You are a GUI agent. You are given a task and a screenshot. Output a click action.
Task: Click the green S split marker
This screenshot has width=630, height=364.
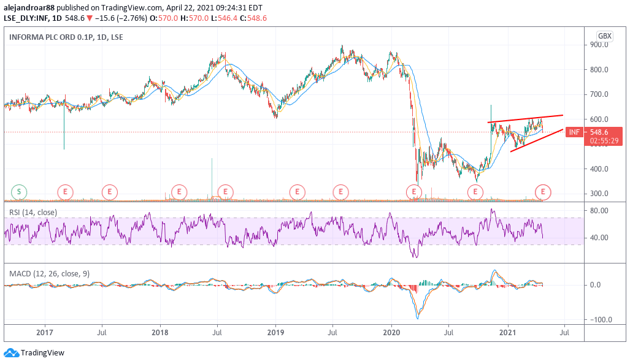click(19, 192)
